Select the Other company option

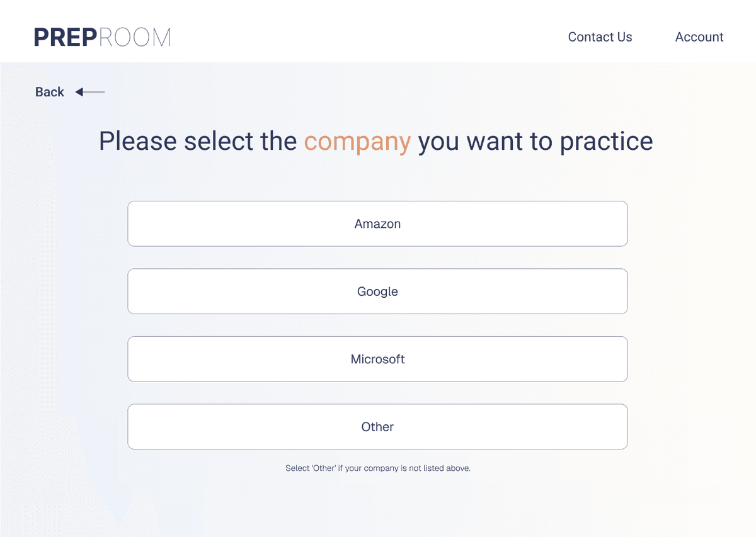(x=377, y=427)
